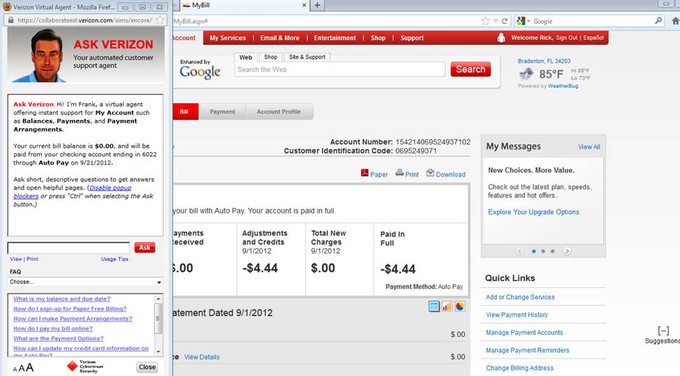Click the red Search button

pos(471,69)
